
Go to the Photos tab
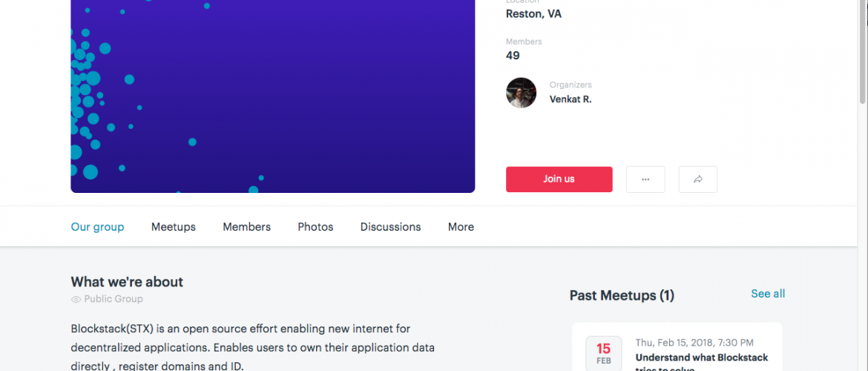[315, 227]
